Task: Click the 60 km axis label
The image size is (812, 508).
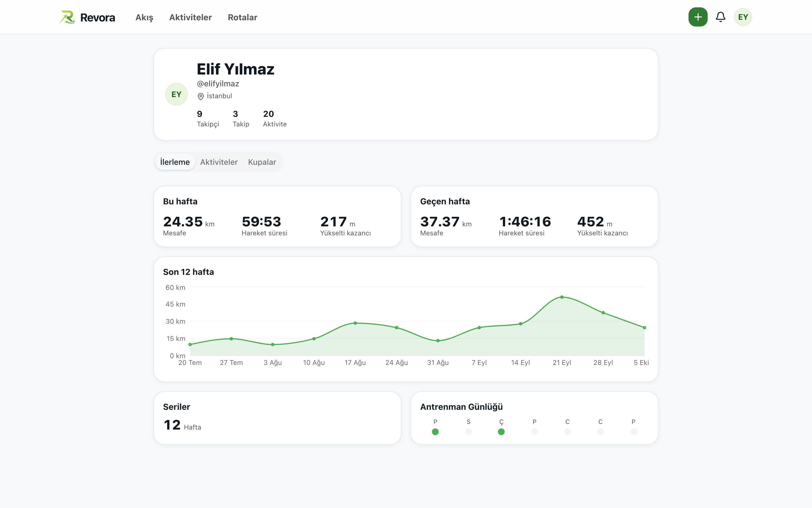Action: [175, 288]
